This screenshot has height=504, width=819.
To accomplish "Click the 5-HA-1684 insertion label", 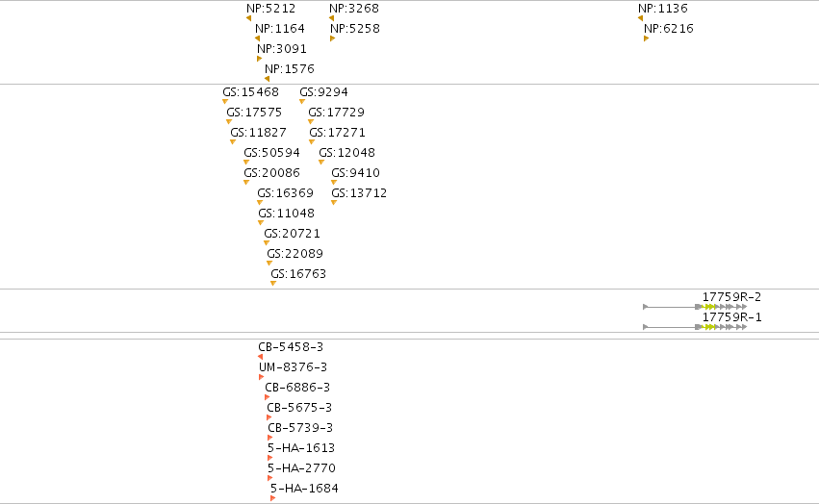I will (x=304, y=489).
